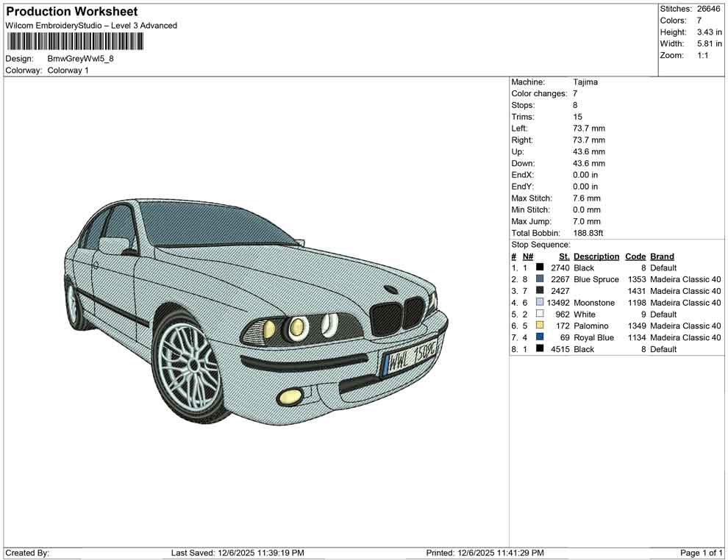The image size is (728, 560).
Task: Select the Description column header
Action: point(596,256)
